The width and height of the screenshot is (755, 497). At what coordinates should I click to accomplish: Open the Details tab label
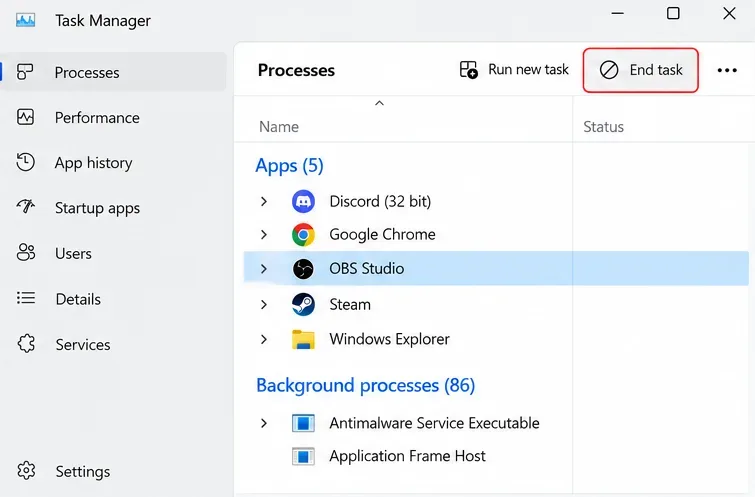point(78,299)
